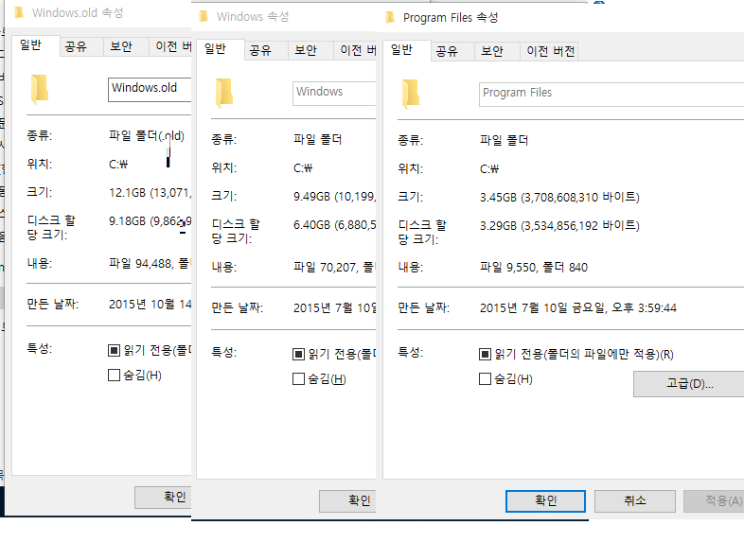Click contents value 파일 70,207 in Windows properties
Viewport: 744px width, 560px height.
[x=334, y=268]
